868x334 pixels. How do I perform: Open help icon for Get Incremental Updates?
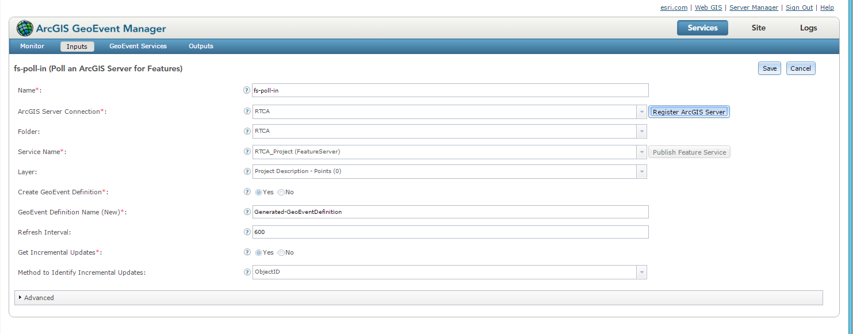pyautogui.click(x=247, y=252)
